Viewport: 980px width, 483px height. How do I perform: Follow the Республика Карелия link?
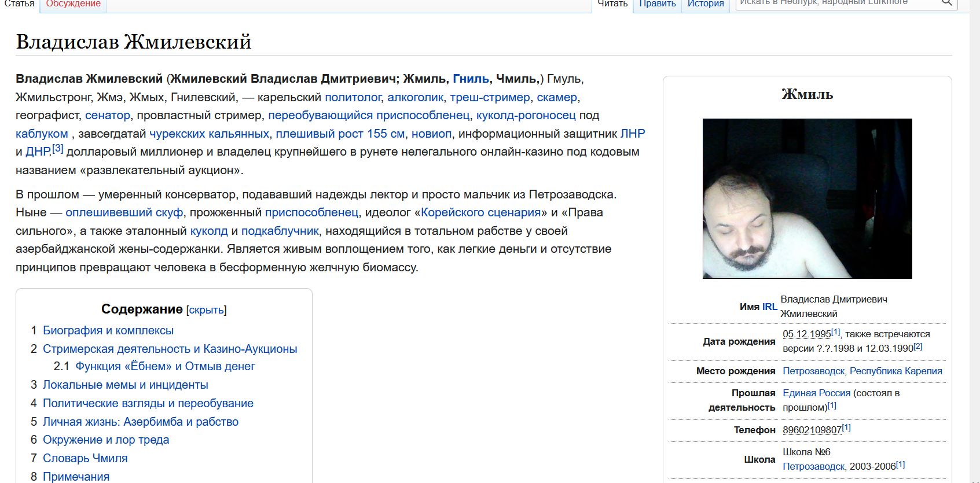(896, 371)
